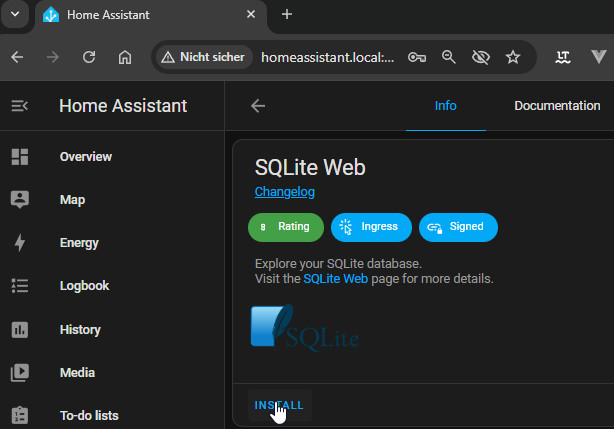The height and width of the screenshot is (429, 614).
Task: Click the Rating 8 badge
Action: (x=286, y=227)
